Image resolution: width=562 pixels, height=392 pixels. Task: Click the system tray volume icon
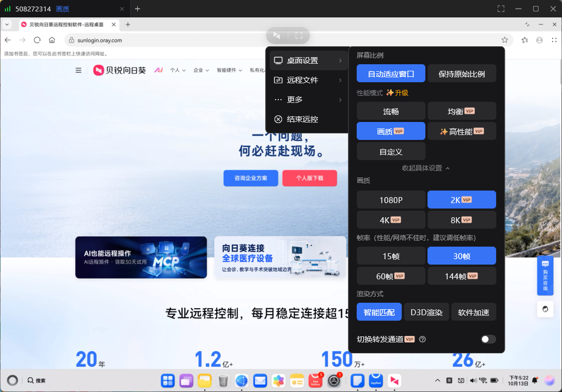coord(473,381)
